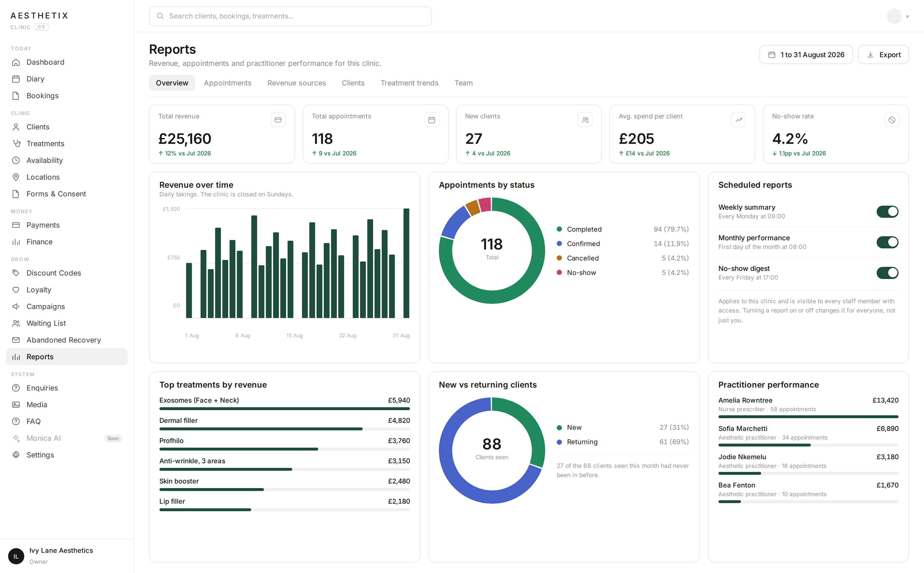Open Discount Codes tag icon
The height and width of the screenshot is (573, 924).
(16, 273)
